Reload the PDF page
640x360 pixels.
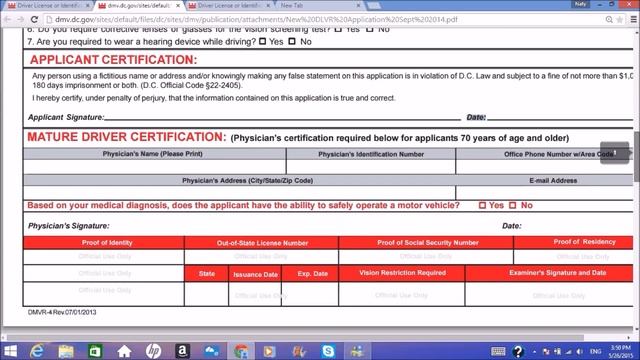click(34, 20)
